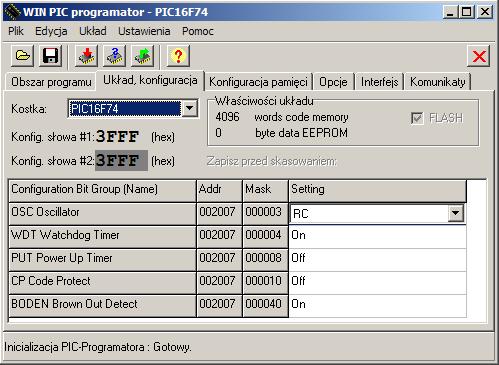Switch to the Interfejs tab
Viewport: 499px width, 365px height.
(x=379, y=82)
